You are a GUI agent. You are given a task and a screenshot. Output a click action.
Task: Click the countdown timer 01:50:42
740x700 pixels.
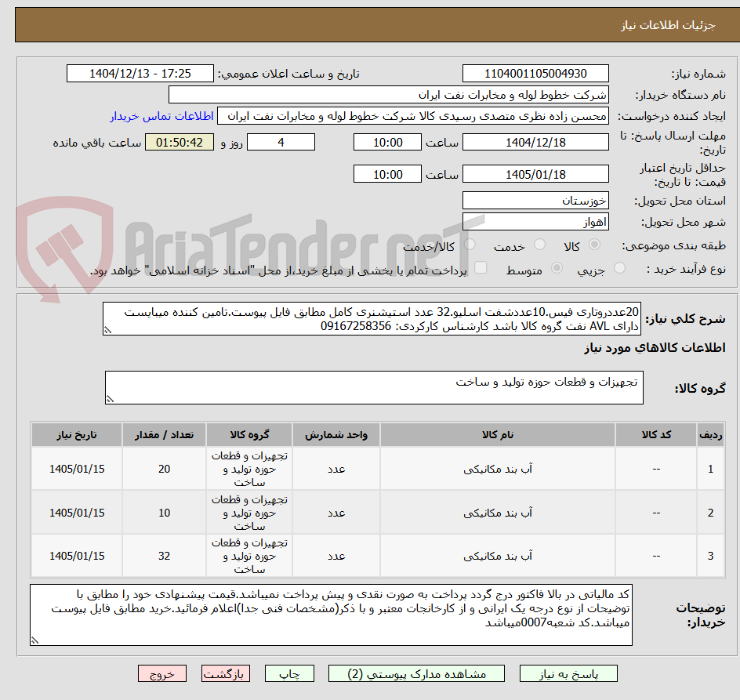[180, 142]
